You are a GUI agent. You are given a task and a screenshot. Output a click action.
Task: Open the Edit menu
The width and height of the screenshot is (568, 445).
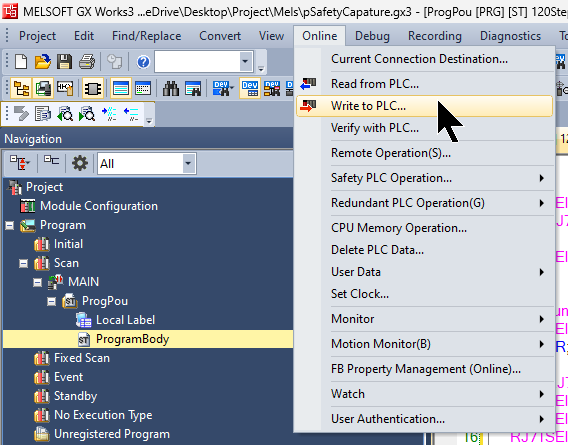pyautogui.click(x=84, y=36)
